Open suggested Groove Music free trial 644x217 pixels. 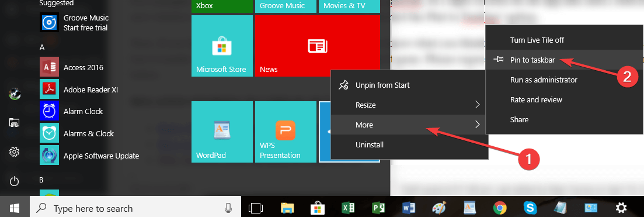[x=74, y=23]
